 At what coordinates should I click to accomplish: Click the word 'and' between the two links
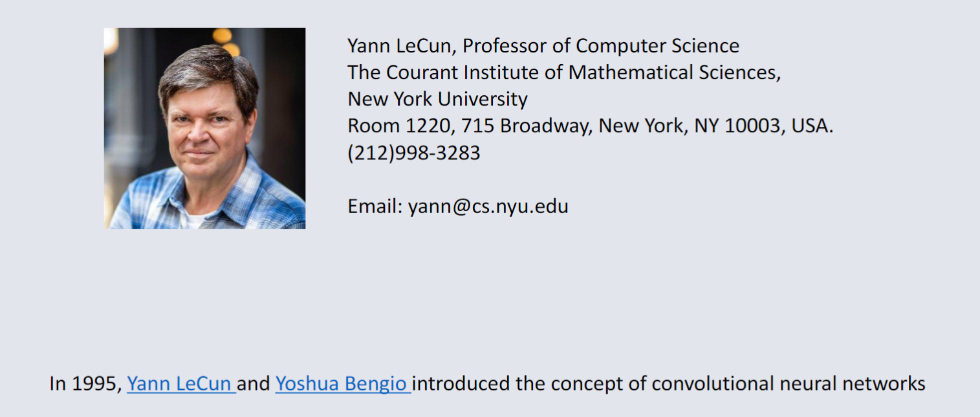254,384
